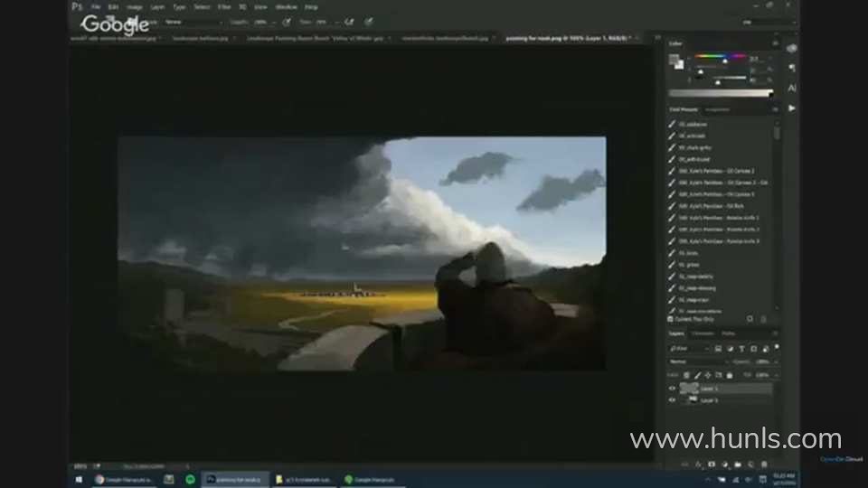
Task: Select the Kyle's Paintbox Palette Knife 3 preset
Action: pos(721,241)
